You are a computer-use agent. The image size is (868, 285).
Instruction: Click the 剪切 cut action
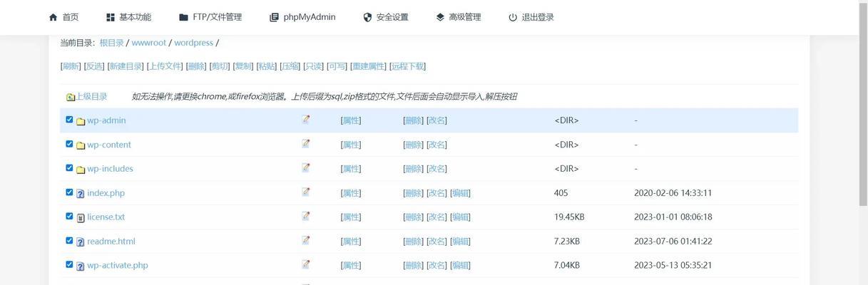tap(220, 66)
